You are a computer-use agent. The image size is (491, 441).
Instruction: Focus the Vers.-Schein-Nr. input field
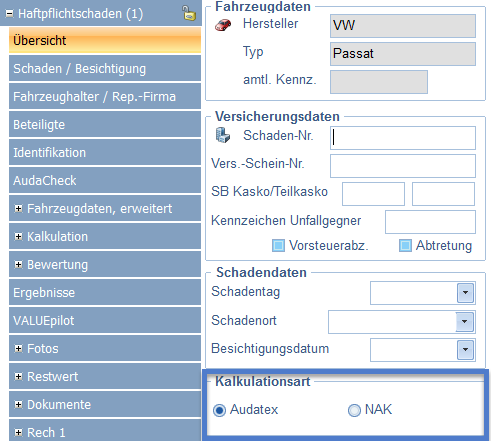(403, 166)
